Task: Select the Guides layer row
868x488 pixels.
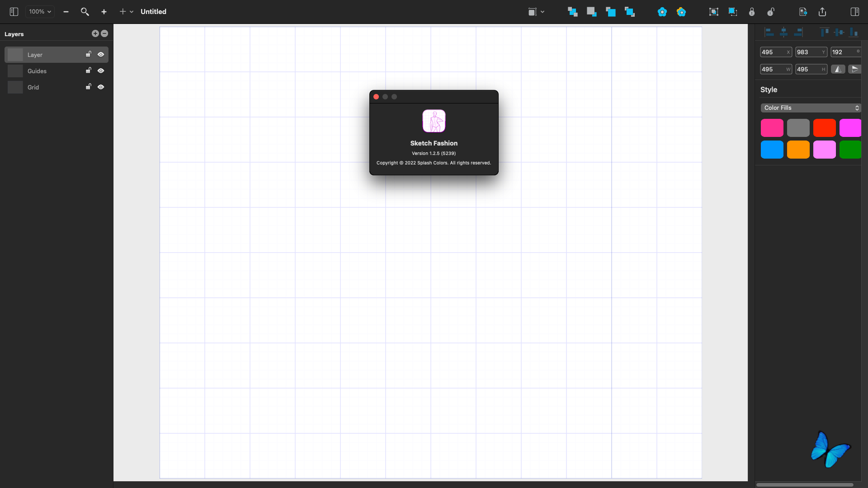Action: click(x=57, y=71)
